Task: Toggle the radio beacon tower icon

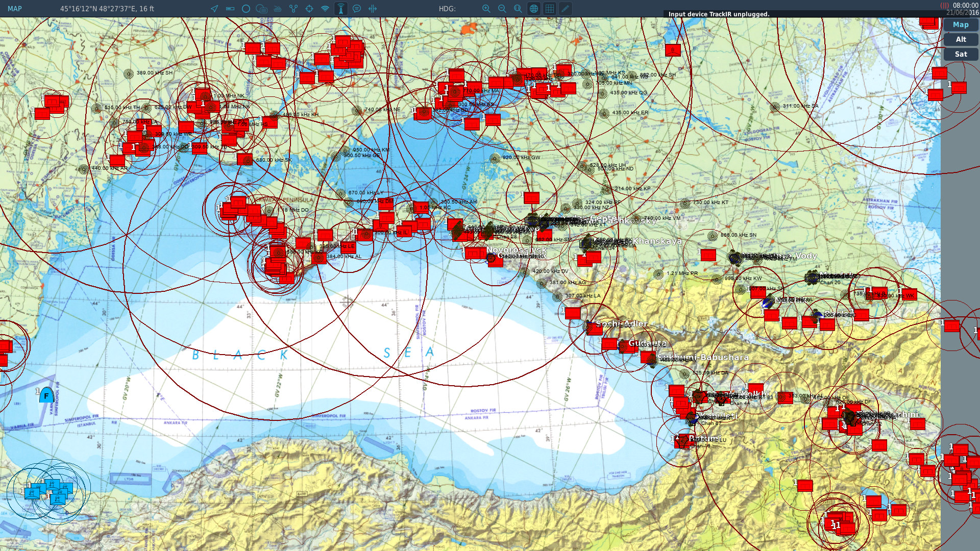Action: [341, 9]
